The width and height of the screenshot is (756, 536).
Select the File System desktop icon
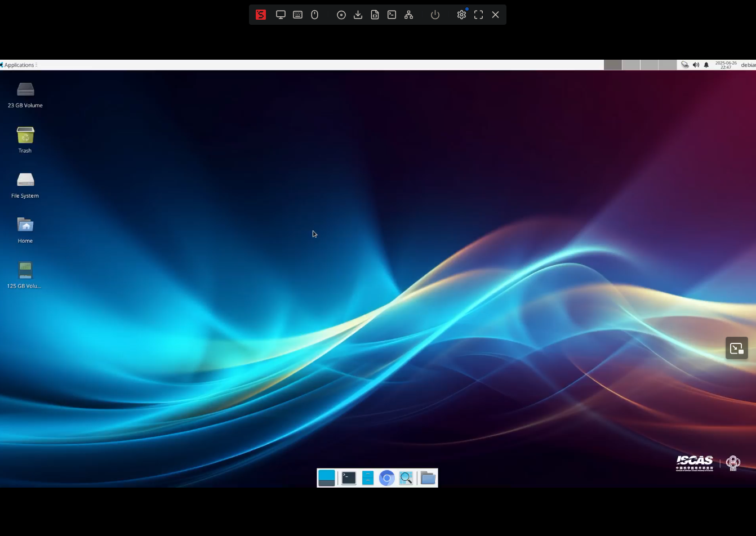tap(25, 185)
